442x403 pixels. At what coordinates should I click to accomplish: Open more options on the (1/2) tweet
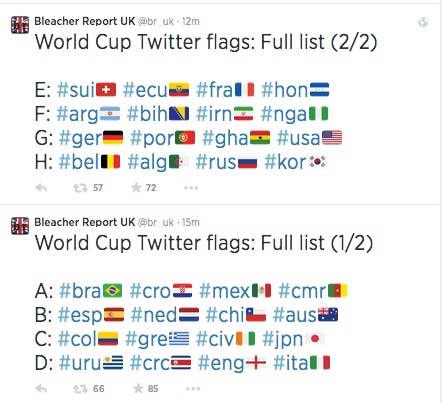[x=193, y=389]
